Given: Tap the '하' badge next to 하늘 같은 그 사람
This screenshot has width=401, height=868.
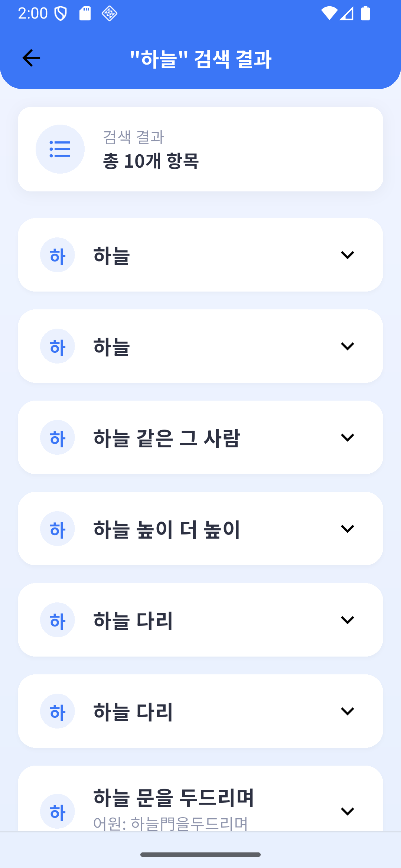Looking at the screenshot, I should point(58,437).
